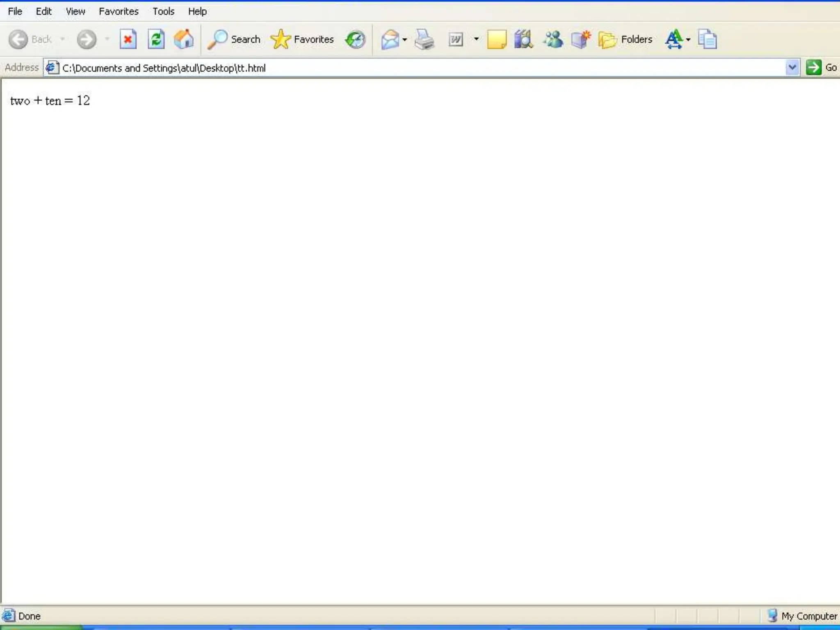840x630 pixels.
Task: Click the Edit with Word icon
Action: [x=456, y=40]
